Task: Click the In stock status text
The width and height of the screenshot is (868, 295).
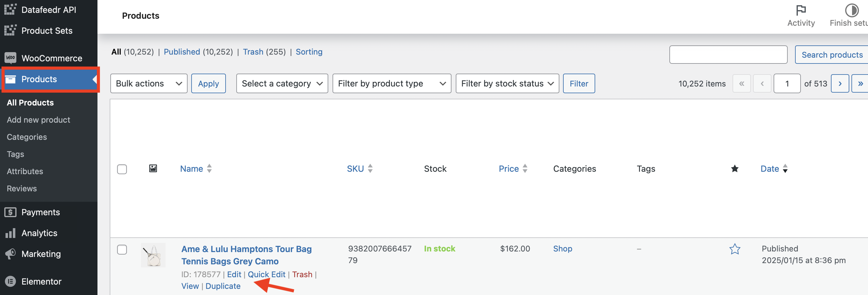Action: [440, 249]
